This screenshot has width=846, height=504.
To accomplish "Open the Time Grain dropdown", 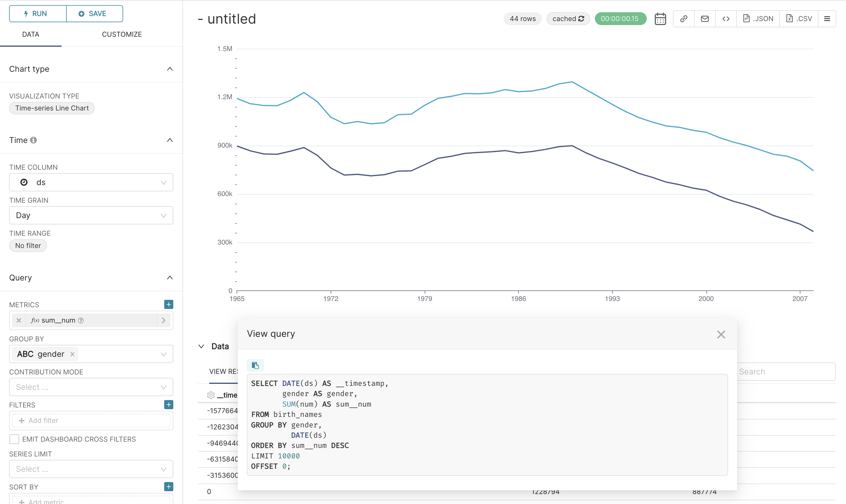I will [90, 215].
